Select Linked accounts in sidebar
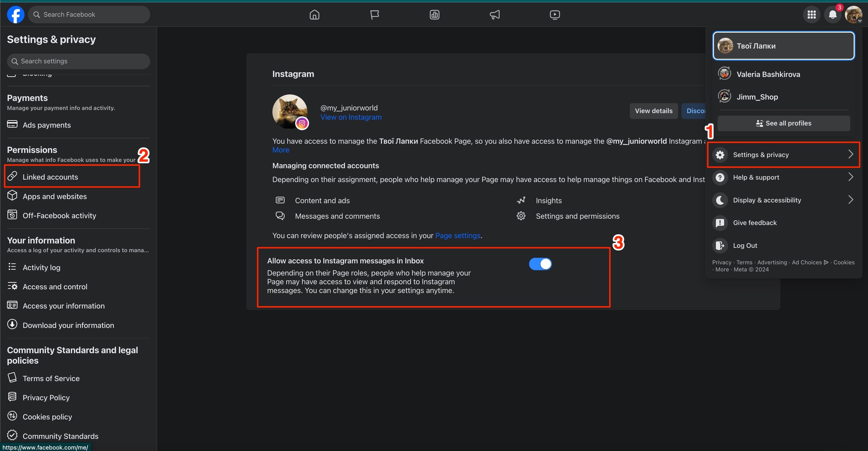The image size is (868, 451). (50, 177)
